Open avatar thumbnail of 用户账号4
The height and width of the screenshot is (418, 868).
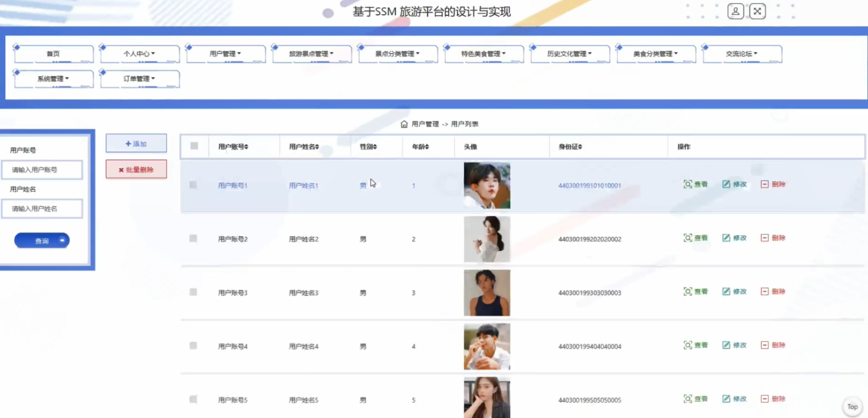487,347
